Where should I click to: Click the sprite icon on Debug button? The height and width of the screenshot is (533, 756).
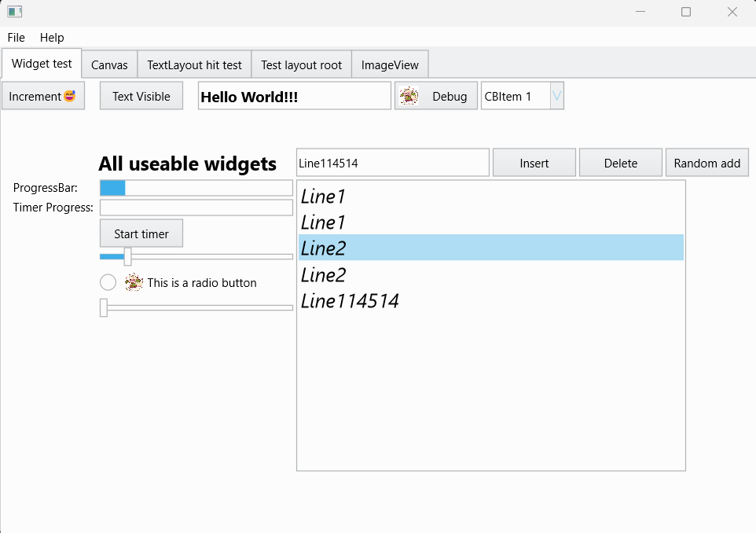coord(409,96)
